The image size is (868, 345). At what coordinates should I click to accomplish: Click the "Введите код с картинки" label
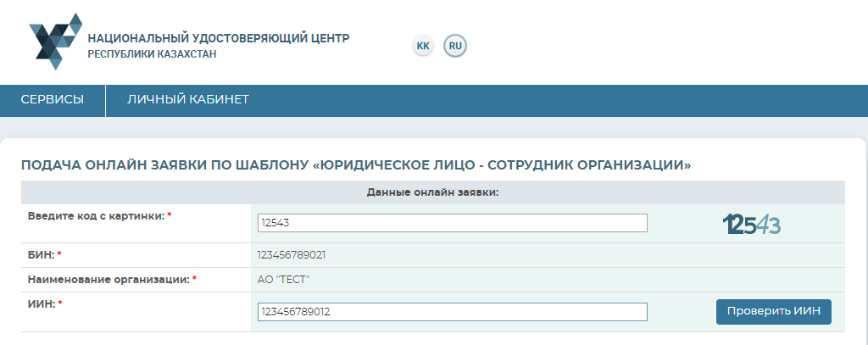coord(96,216)
